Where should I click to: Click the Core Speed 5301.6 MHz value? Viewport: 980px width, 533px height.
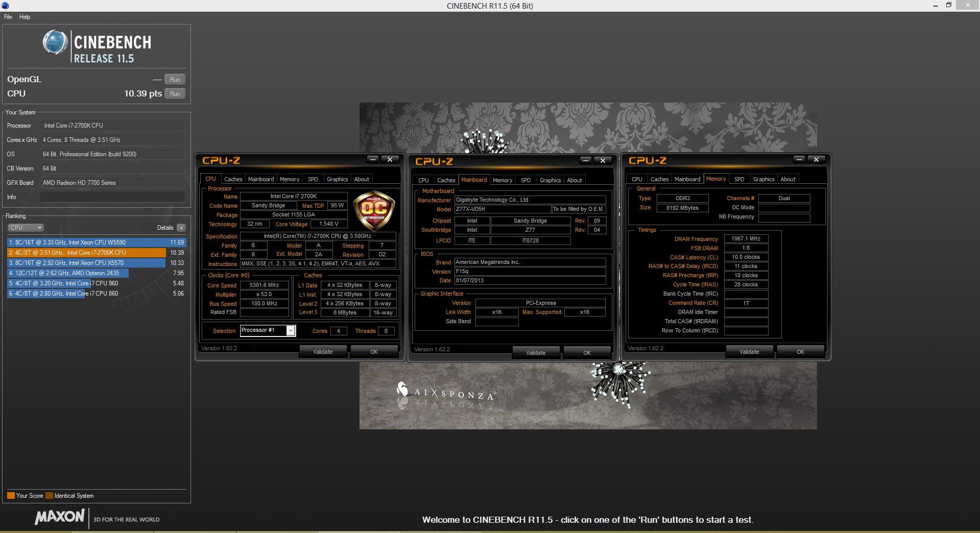265,285
